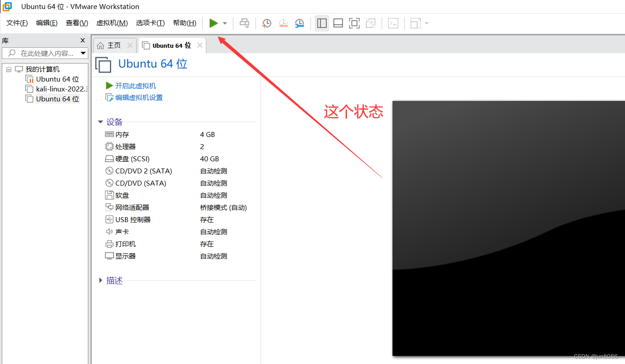The width and height of the screenshot is (625, 364).
Task: Click the 显示器 device row
Action: [179, 256]
